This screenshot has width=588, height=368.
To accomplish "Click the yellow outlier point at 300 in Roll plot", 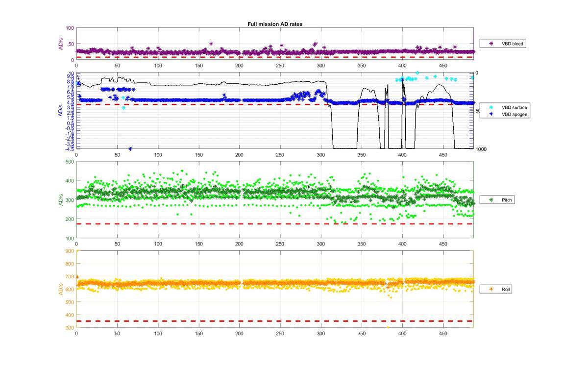I will [388, 327].
